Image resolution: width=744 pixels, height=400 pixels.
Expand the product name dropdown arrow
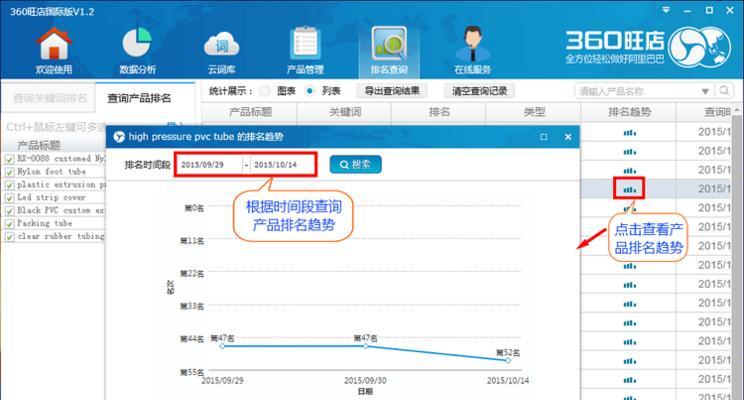coord(705,91)
